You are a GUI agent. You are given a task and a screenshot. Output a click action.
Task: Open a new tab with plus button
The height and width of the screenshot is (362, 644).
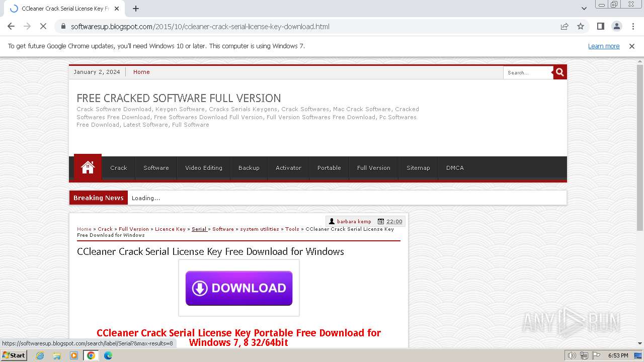point(136,9)
